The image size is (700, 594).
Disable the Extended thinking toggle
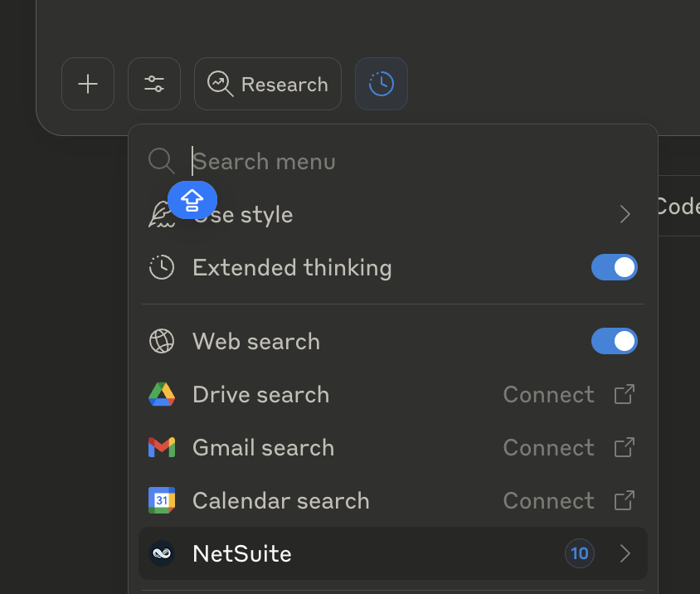click(x=614, y=267)
